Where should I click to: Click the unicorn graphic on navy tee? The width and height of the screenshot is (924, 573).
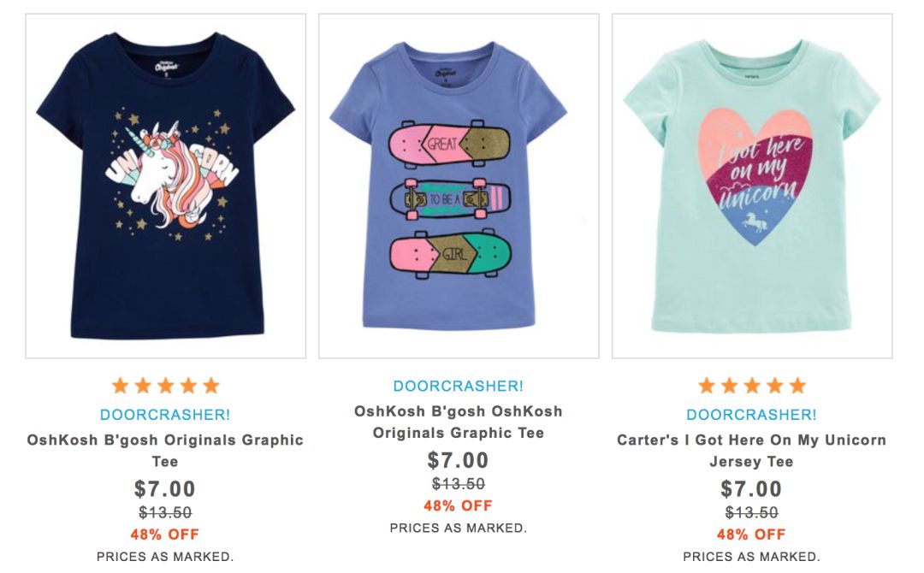tap(171, 175)
